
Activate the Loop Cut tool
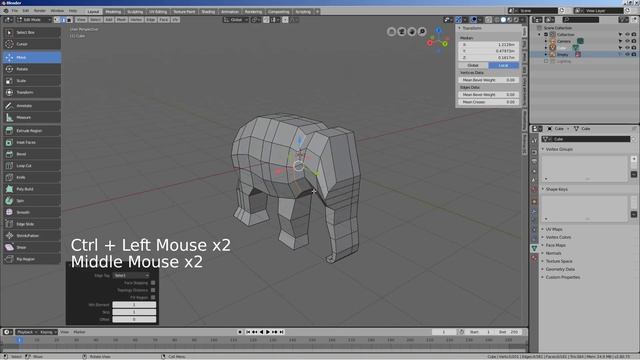pyautogui.click(x=32, y=166)
